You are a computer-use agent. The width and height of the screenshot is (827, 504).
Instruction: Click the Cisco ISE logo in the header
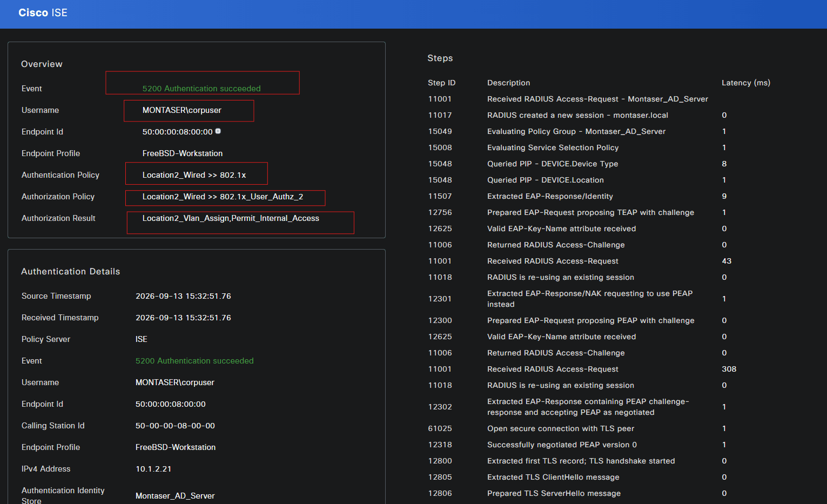[x=43, y=13]
